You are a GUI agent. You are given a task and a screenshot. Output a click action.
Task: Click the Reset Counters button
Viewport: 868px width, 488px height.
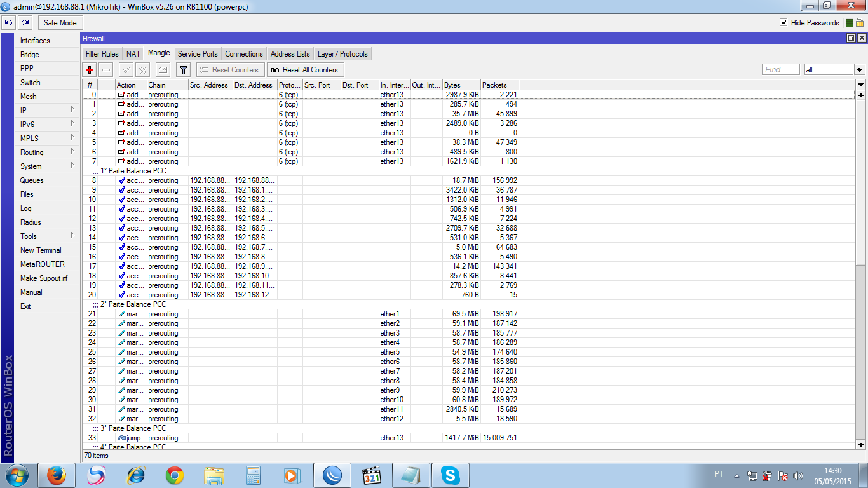pyautogui.click(x=230, y=70)
